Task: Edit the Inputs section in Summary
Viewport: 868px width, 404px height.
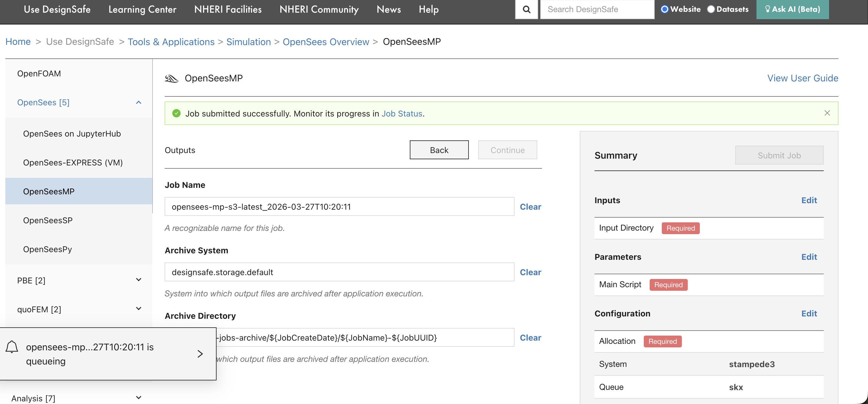Action: (x=809, y=200)
